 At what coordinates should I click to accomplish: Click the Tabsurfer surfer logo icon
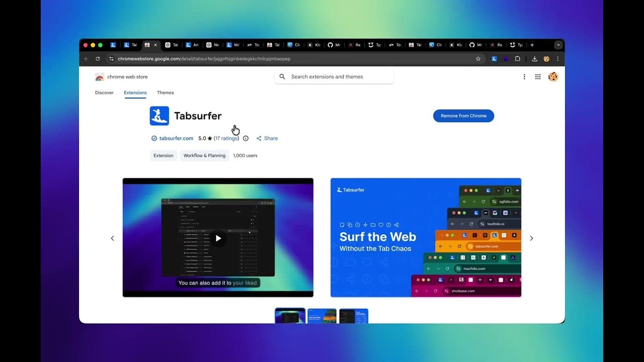[x=159, y=116]
